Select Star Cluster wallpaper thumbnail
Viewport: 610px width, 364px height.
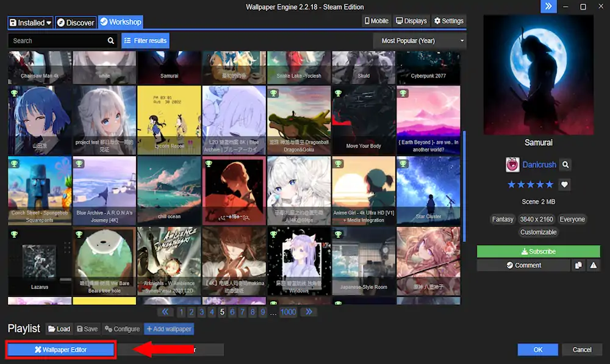pos(428,191)
